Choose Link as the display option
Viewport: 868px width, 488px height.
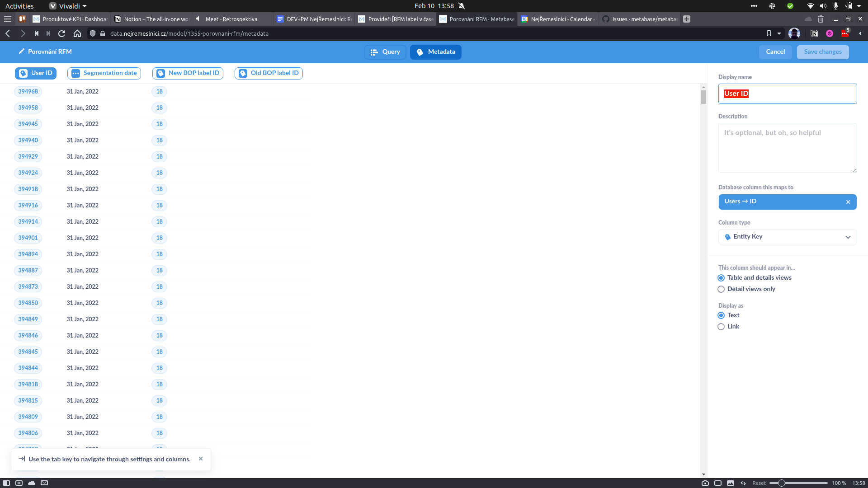click(x=721, y=327)
